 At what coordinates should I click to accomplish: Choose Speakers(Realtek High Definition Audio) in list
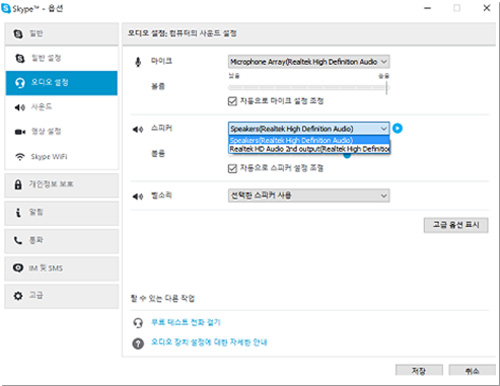[309, 140]
